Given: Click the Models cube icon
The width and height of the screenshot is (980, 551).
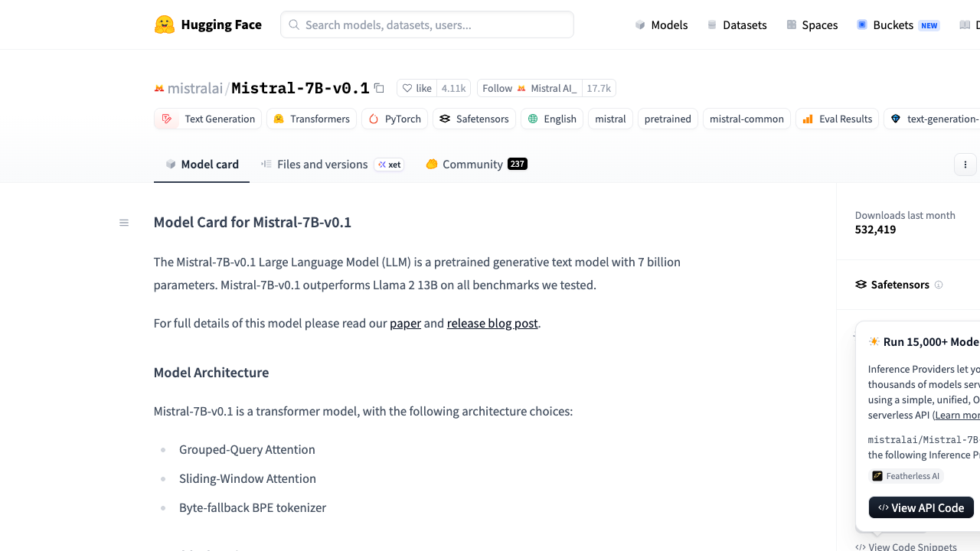Looking at the screenshot, I should point(640,24).
